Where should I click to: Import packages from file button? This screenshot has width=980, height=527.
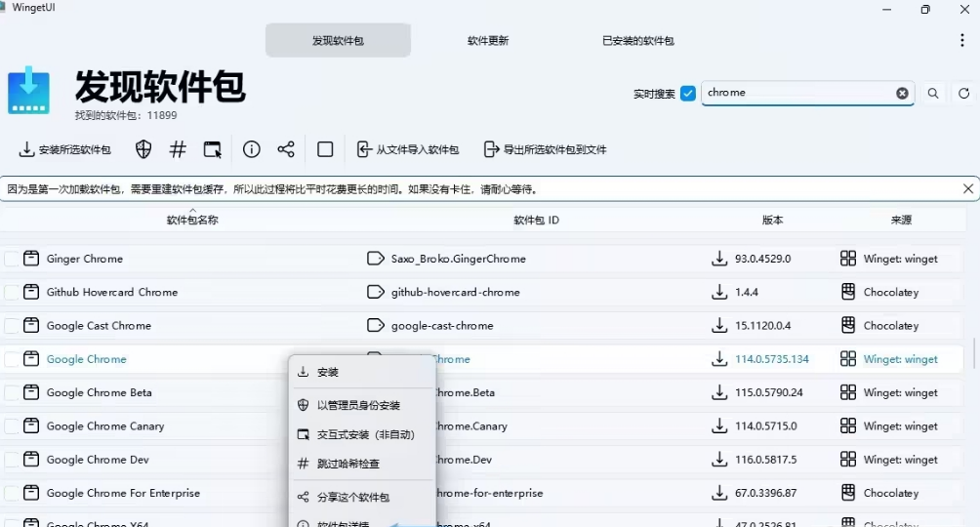pos(407,149)
